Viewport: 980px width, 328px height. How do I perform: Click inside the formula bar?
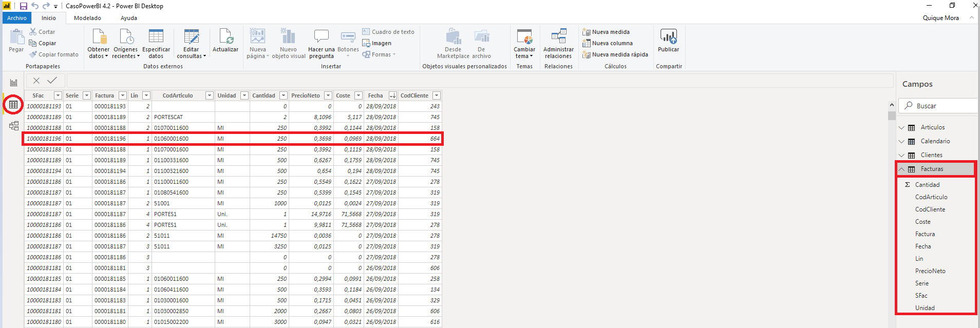point(480,81)
